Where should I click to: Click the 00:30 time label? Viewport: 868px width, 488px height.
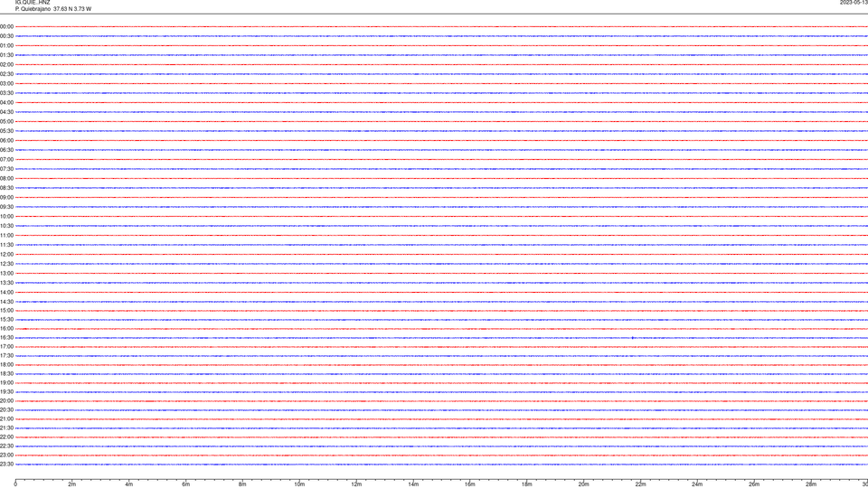tap(6, 36)
